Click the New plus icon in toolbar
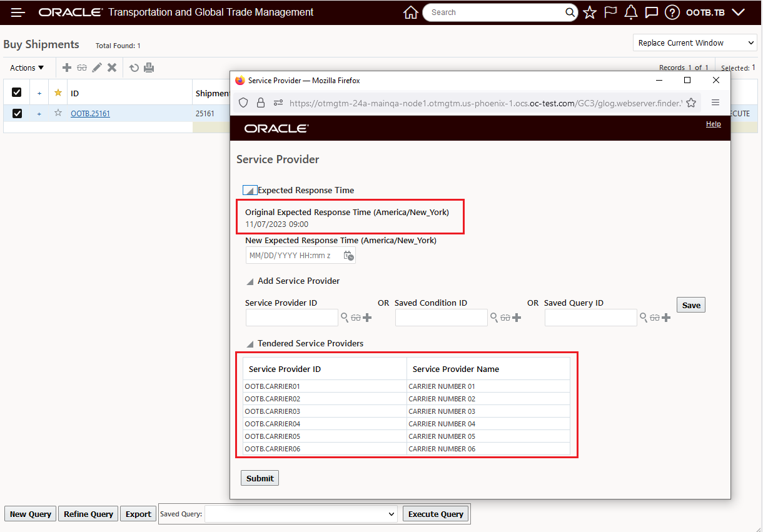The width and height of the screenshot is (763, 532). [x=67, y=68]
